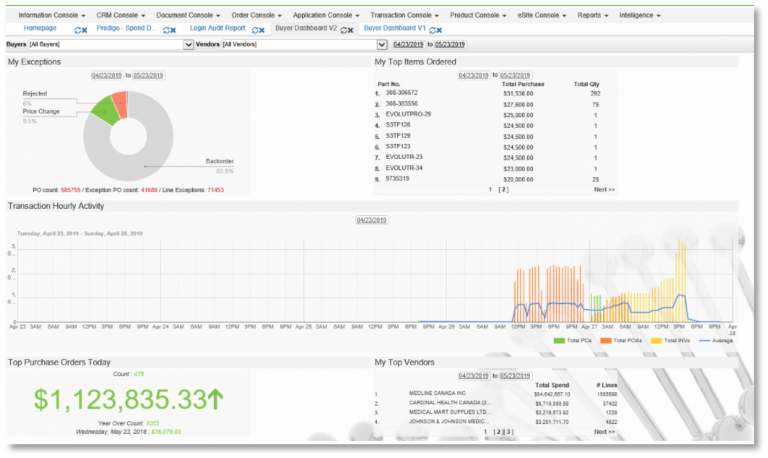Screen dimensions: 768x458
Task: Open the Application Console menu
Action: (x=326, y=15)
